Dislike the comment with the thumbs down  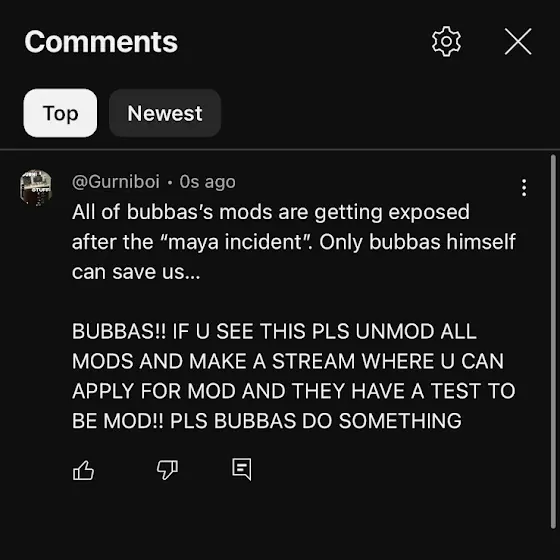pyautogui.click(x=167, y=470)
